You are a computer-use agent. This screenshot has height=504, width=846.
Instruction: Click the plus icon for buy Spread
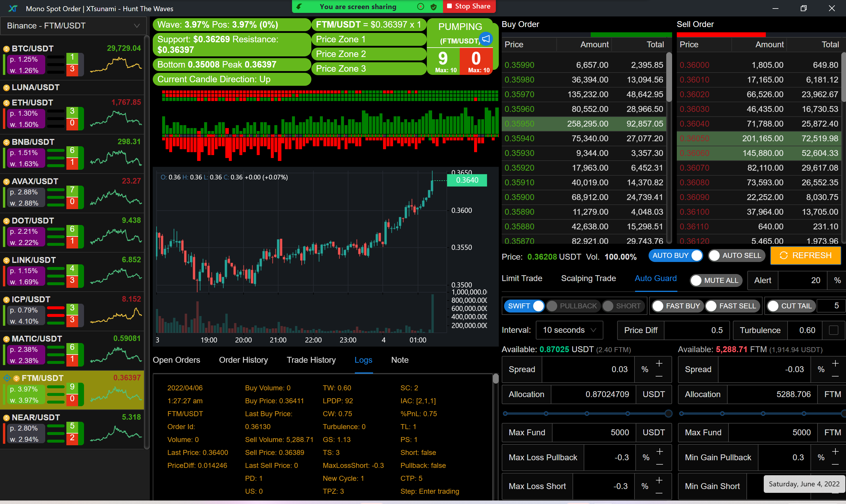point(659,363)
